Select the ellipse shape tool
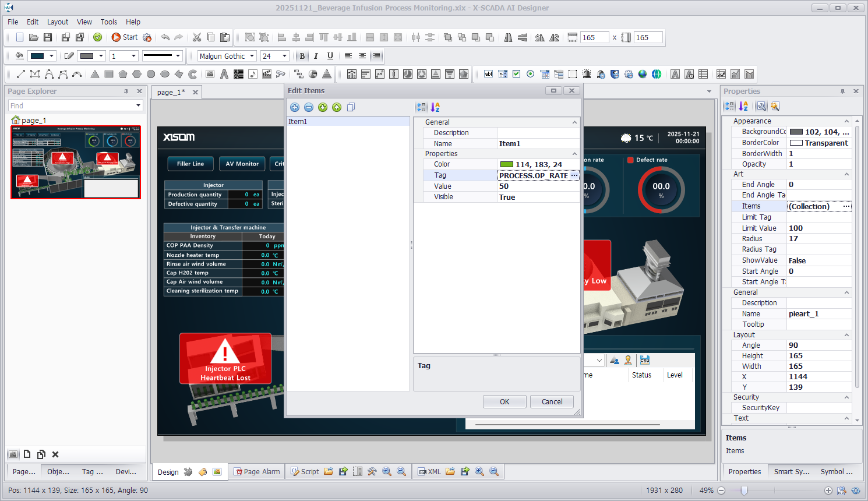The image size is (868, 501). click(x=165, y=74)
